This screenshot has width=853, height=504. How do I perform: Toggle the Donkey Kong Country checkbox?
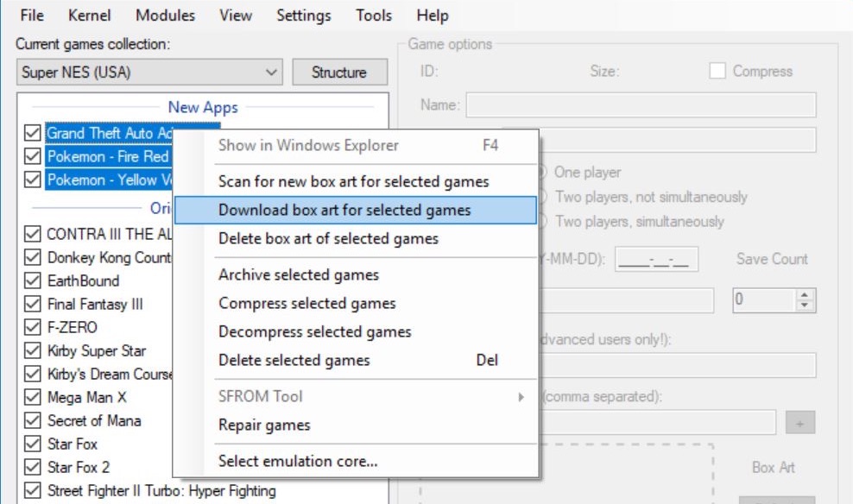click(x=33, y=257)
